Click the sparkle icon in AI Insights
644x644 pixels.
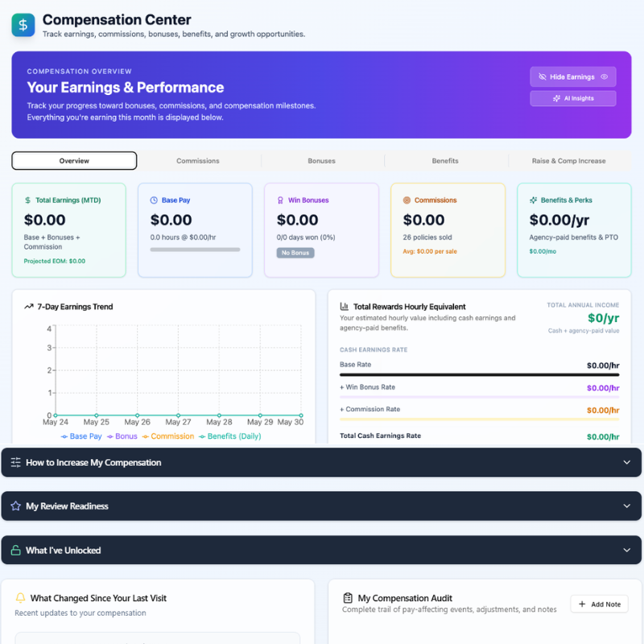(x=556, y=98)
